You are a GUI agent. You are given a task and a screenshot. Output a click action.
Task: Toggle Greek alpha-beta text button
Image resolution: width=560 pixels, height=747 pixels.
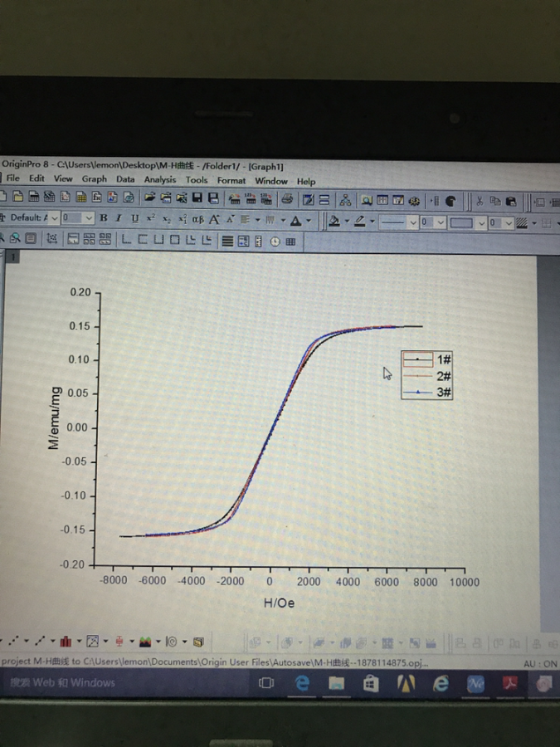tap(198, 220)
